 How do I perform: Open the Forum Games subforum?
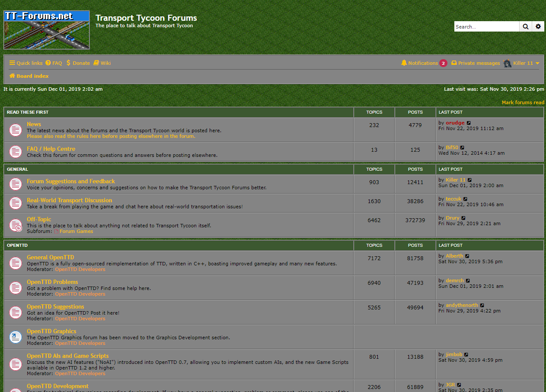pos(76,231)
